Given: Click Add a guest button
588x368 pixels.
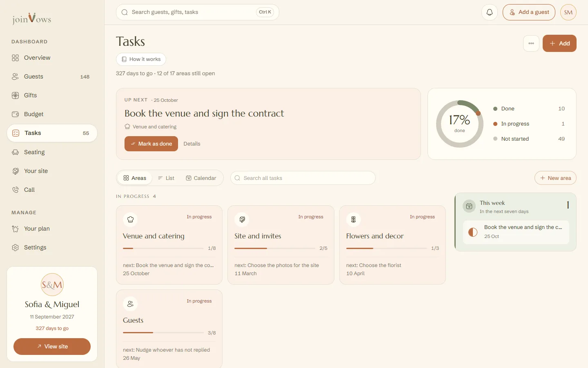Looking at the screenshot, I should point(529,12).
